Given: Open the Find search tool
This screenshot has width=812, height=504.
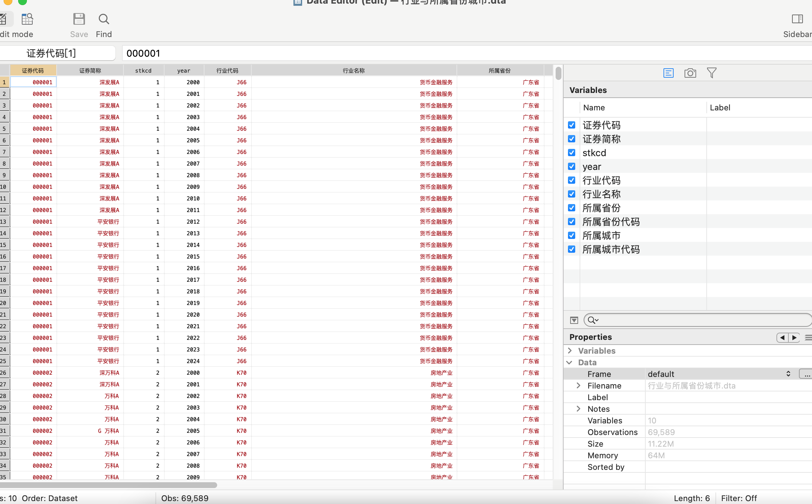Looking at the screenshot, I should 104,20.
